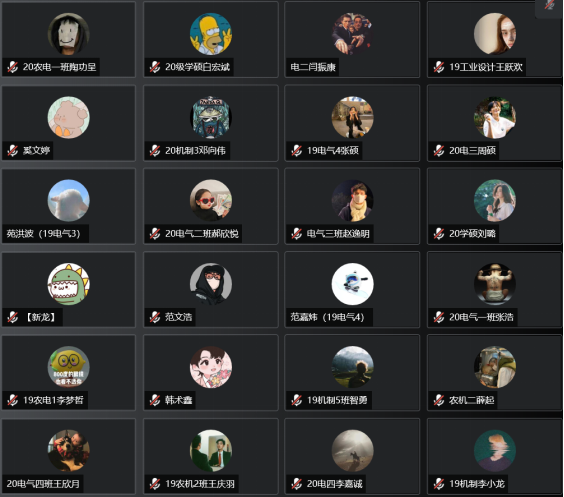Click muted microphone icon beside 19工业设计王跃欢
Image resolution: width=564 pixels, height=497 pixels.
439,67
